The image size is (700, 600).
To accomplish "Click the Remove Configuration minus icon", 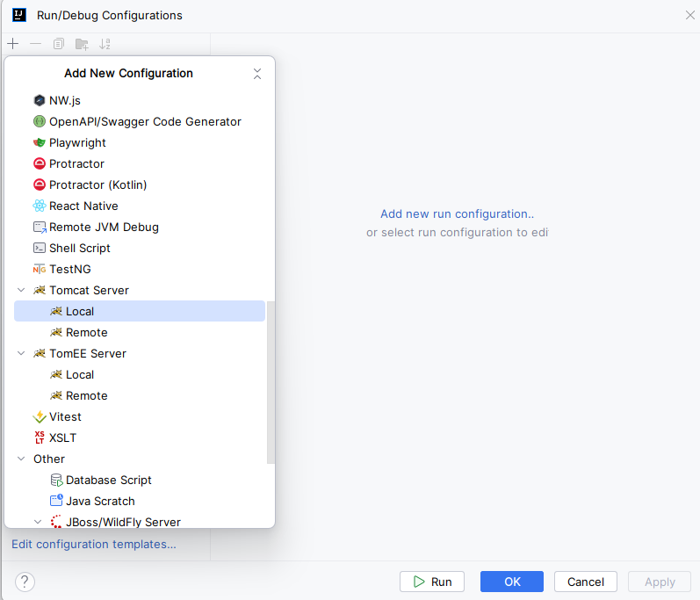I will tap(36, 44).
